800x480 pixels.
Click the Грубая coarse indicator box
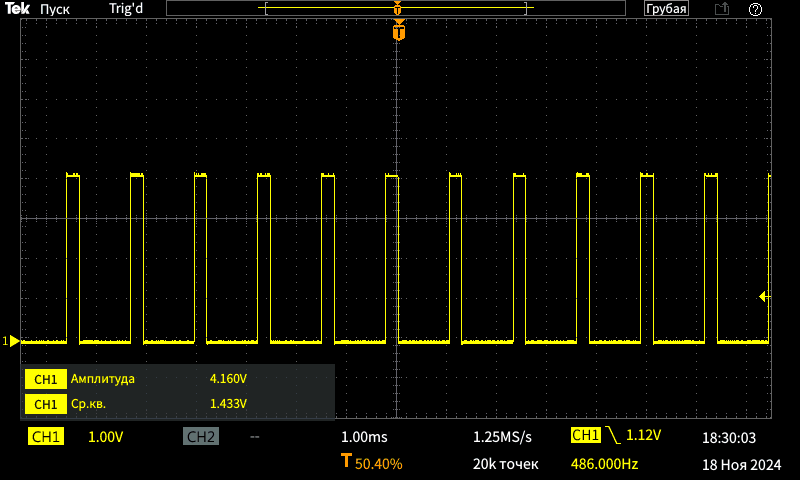(x=666, y=9)
